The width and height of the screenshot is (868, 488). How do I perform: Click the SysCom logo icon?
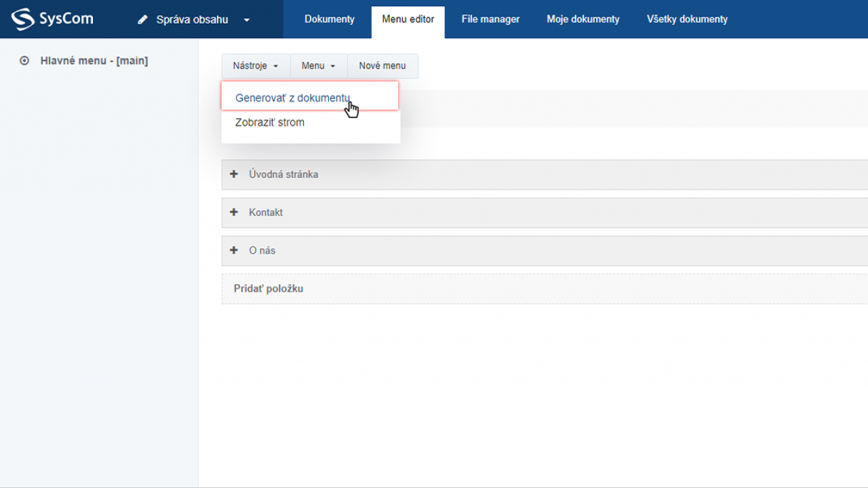pyautogui.click(x=22, y=19)
